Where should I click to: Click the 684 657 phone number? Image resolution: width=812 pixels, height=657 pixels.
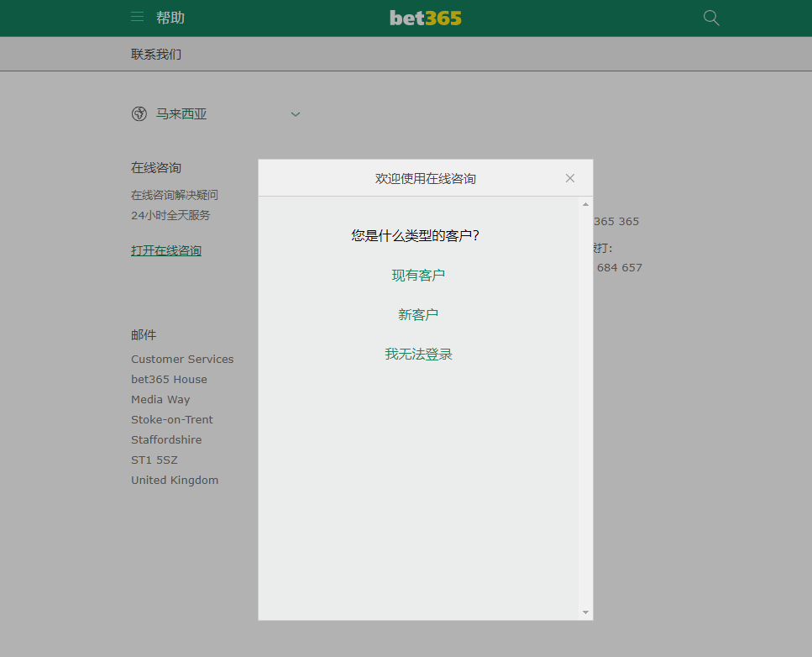click(x=619, y=267)
